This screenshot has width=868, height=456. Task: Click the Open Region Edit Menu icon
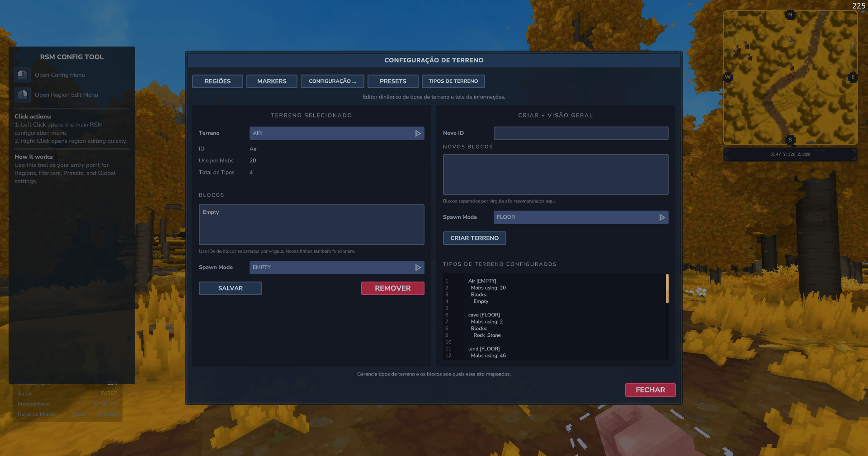[x=22, y=95]
